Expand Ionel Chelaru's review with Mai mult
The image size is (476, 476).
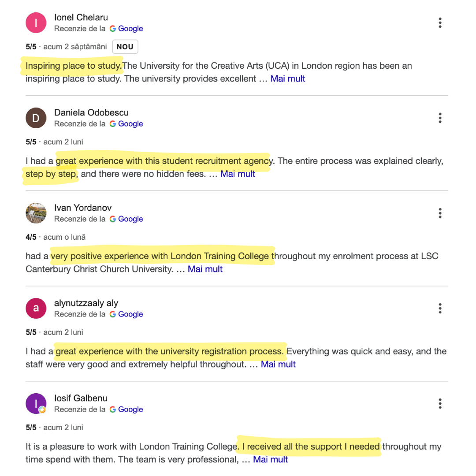click(x=287, y=78)
